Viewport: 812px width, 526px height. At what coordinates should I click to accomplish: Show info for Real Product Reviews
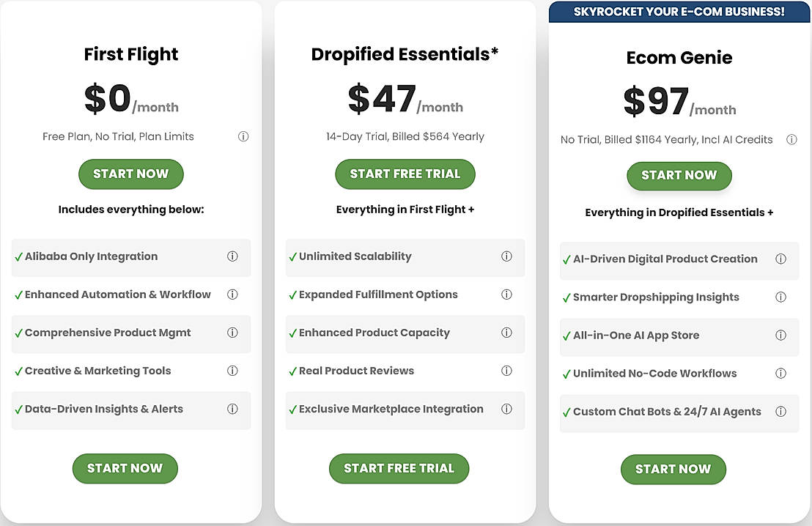click(506, 371)
